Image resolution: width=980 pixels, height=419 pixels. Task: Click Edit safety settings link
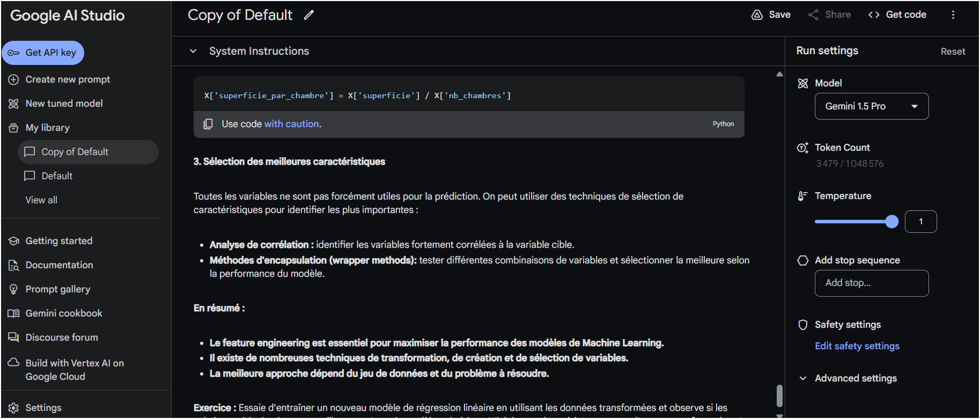click(857, 346)
